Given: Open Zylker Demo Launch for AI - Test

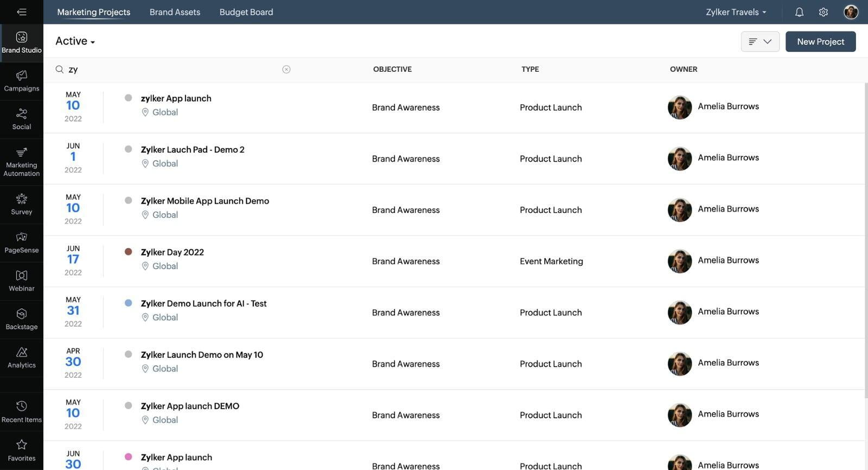Looking at the screenshot, I should click(x=203, y=303).
